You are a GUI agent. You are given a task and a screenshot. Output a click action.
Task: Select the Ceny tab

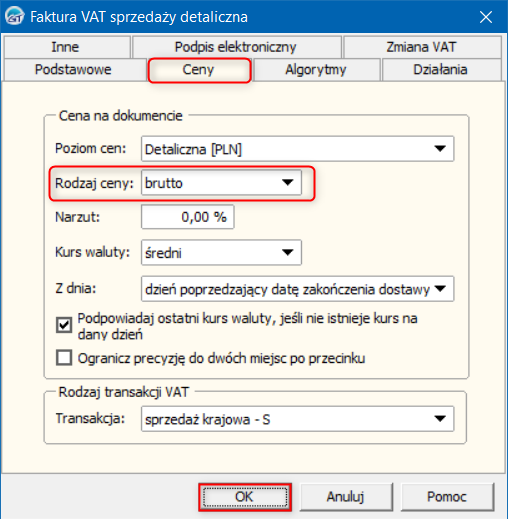[199, 70]
